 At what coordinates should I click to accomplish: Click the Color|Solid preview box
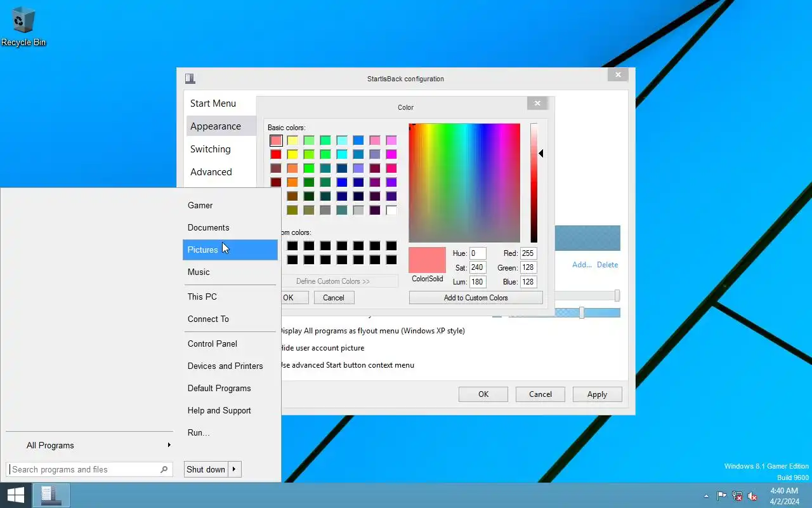[427, 260]
